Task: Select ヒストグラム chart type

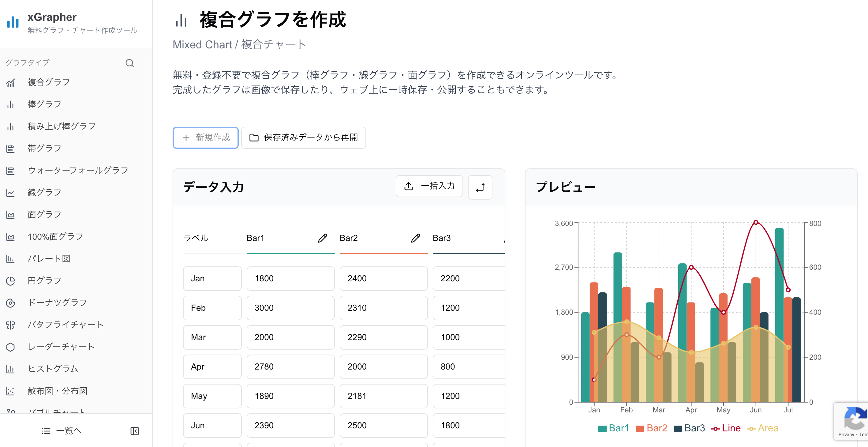Action: click(x=52, y=368)
